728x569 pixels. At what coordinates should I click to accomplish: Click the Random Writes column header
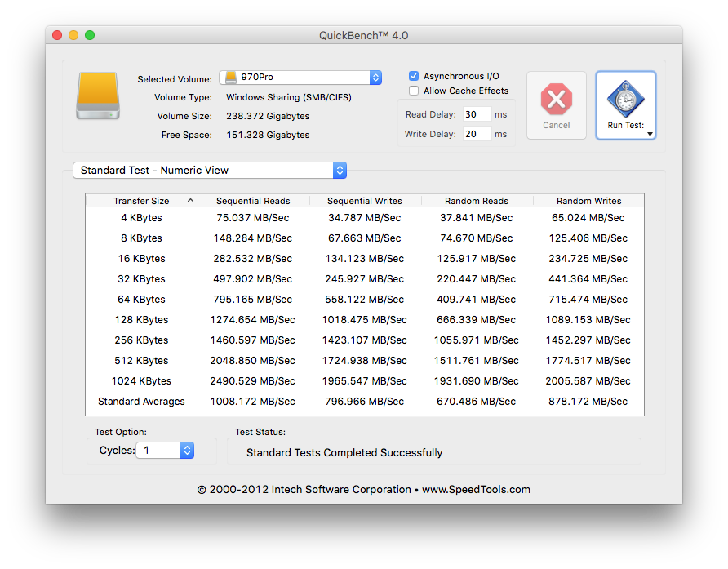[588, 201]
